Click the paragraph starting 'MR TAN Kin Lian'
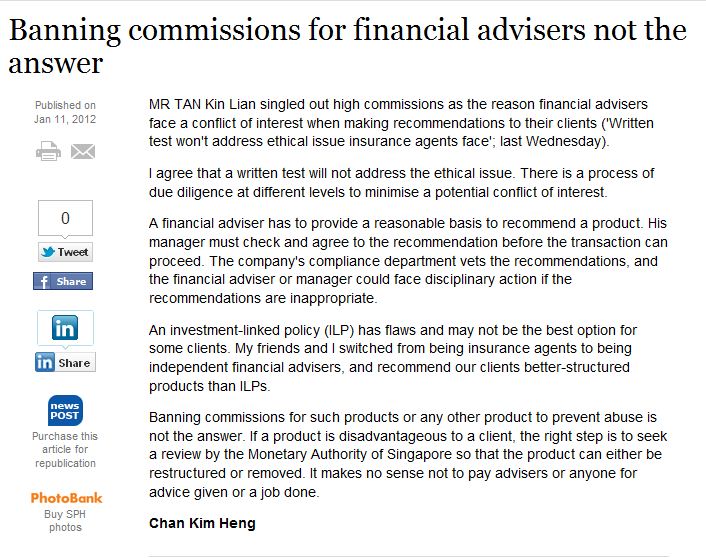Image resolution: width=706 pixels, height=558 pixels. (398, 120)
